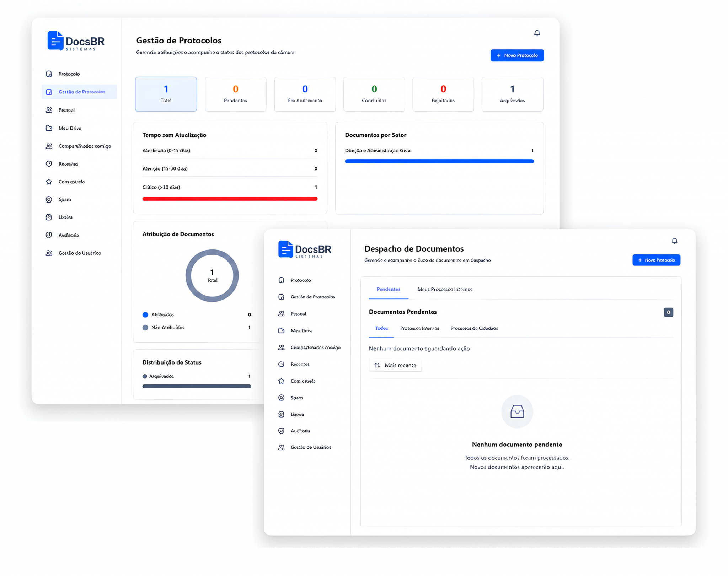Select the Concluídos stat card
Viewport: 728px width, 576px height.
[x=374, y=94]
